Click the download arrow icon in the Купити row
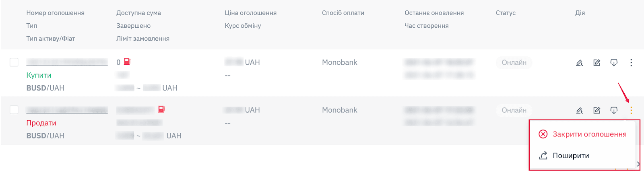Viewport: 644px width, 171px height. coord(614,63)
